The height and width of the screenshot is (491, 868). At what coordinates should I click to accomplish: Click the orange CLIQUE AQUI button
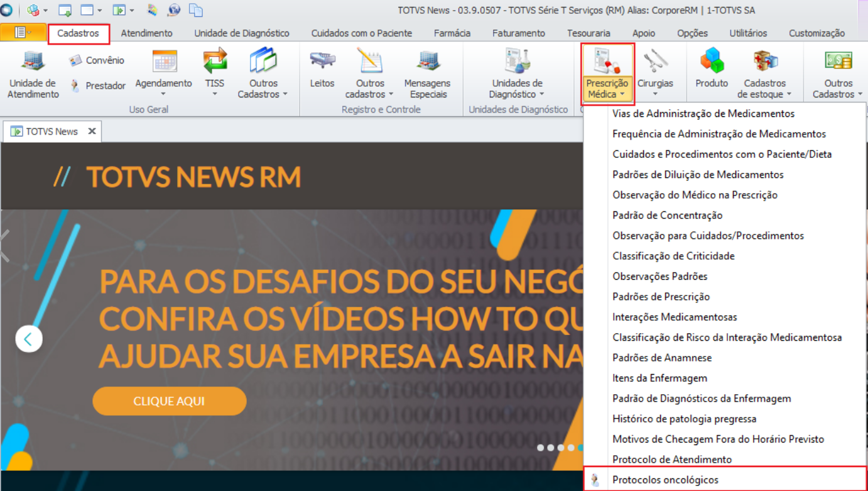(170, 401)
